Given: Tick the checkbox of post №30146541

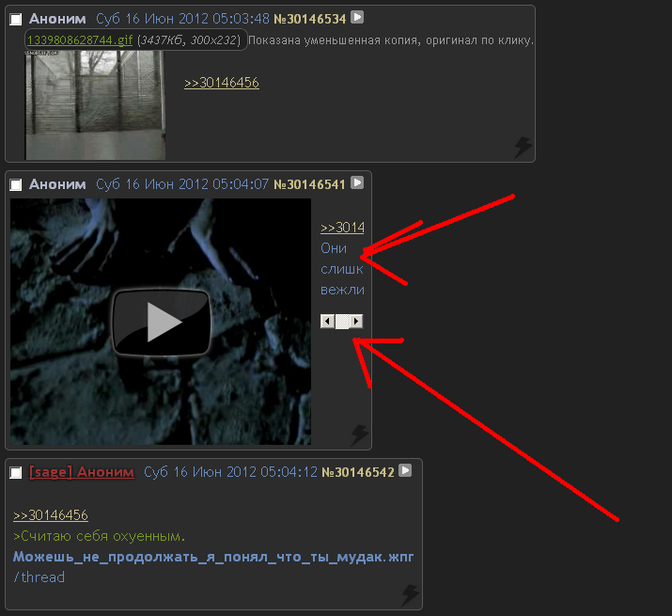Looking at the screenshot, I should coord(16,185).
